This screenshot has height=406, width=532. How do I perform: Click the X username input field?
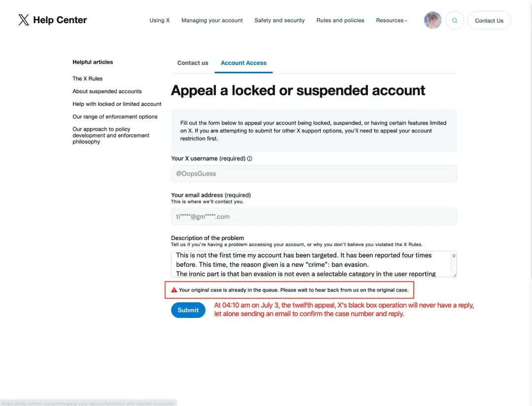pyautogui.click(x=314, y=174)
